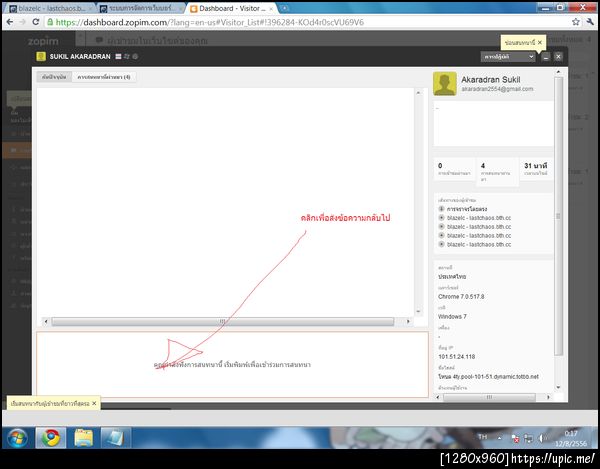This screenshot has width=600, height=469.
Task: Click chat log scroll-right arrow
Action: 408,321
